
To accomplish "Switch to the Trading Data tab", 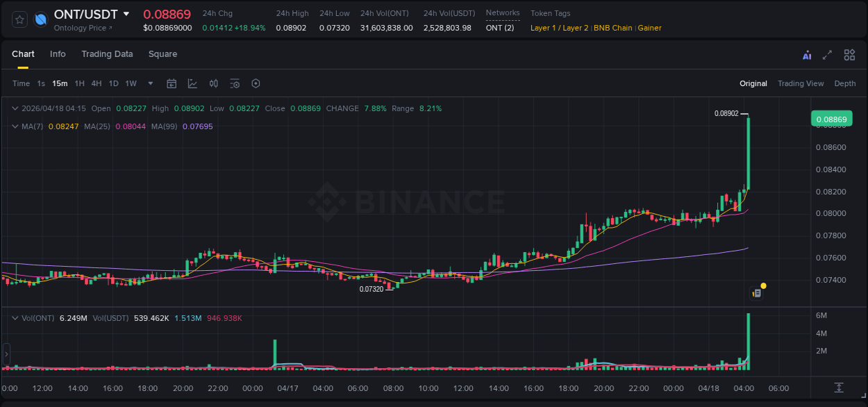I will click(x=107, y=54).
